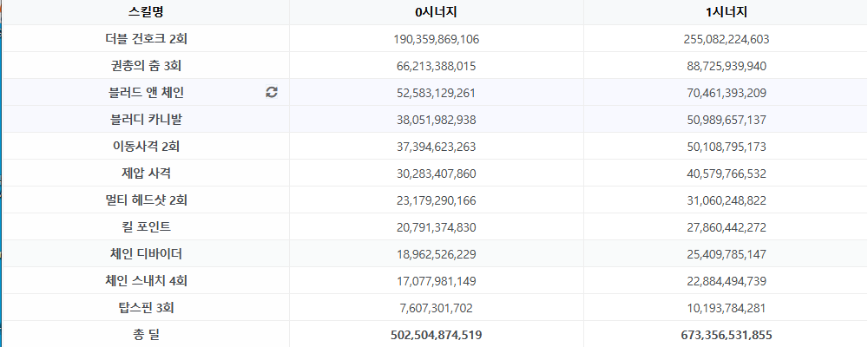Click the 블러드 앤 체인 skill name
This screenshot has width=868, height=347.
(x=146, y=93)
